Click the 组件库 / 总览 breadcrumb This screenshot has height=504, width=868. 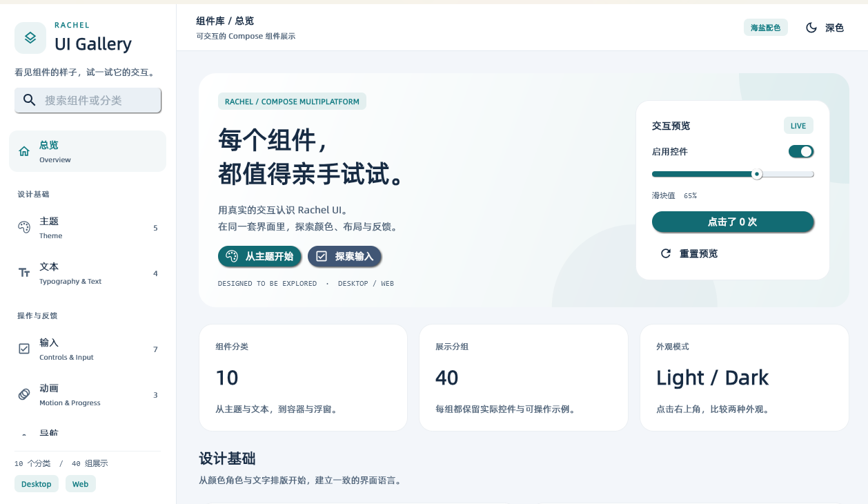click(x=225, y=21)
